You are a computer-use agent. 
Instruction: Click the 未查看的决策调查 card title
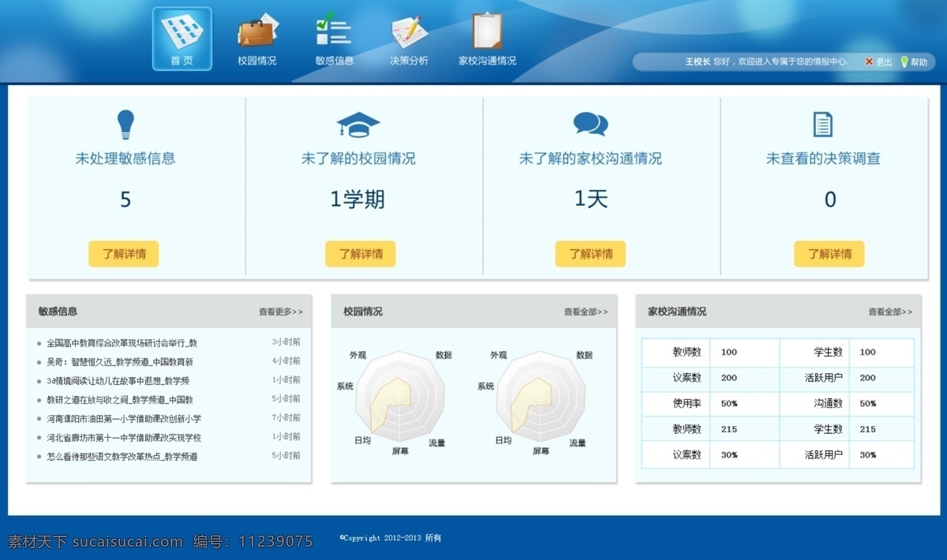(x=823, y=159)
